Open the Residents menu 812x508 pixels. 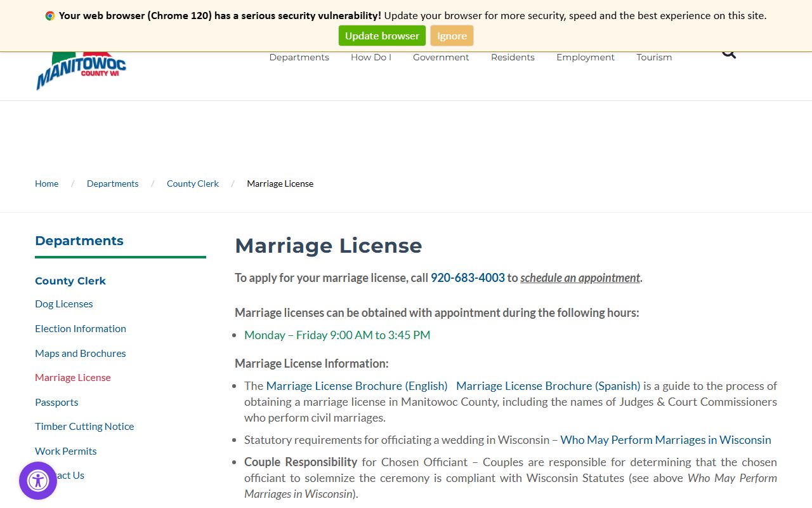[513, 57]
